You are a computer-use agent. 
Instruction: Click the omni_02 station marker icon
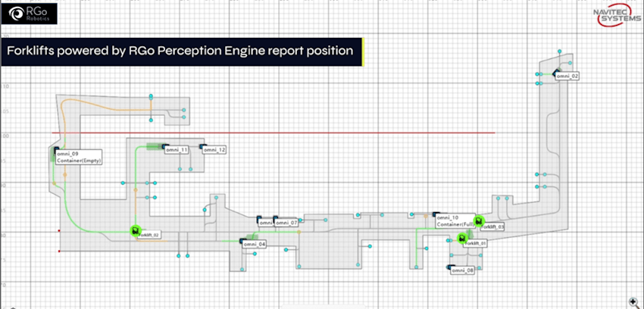(x=555, y=73)
